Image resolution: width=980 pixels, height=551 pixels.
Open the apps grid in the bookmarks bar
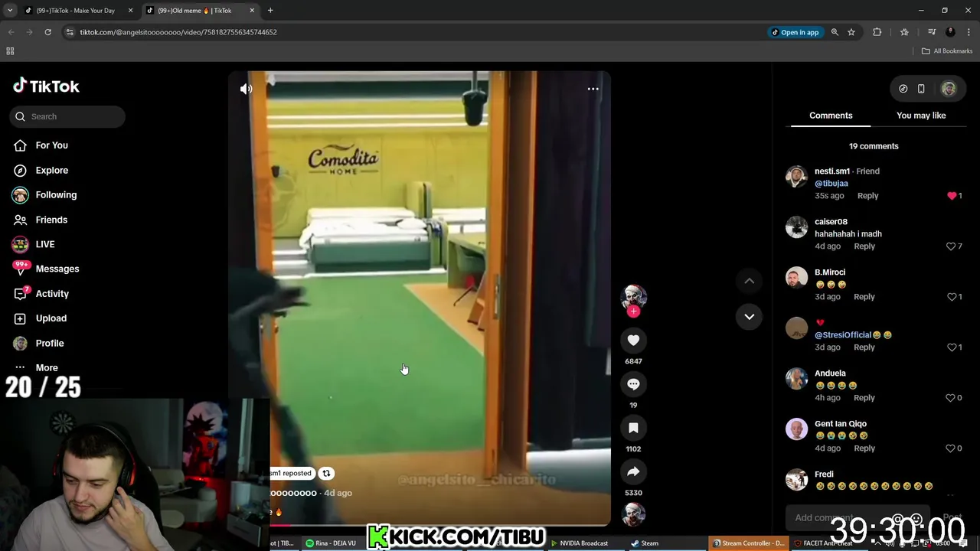10,51
